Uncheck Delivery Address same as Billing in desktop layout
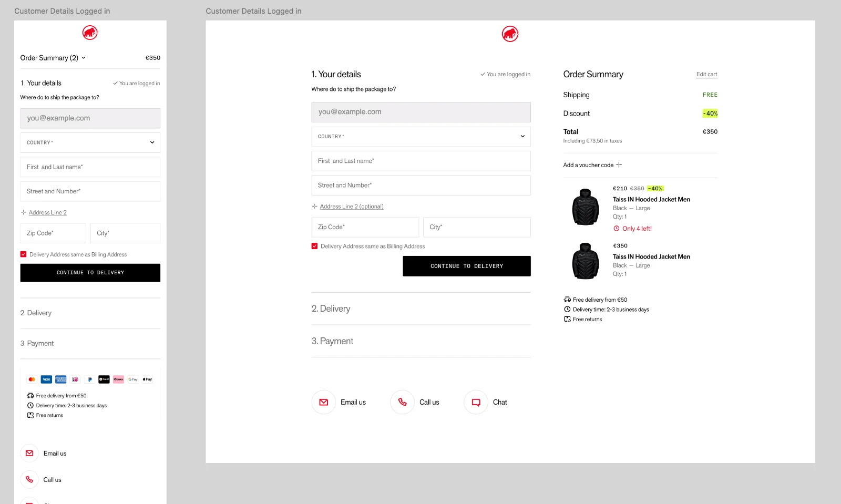 (x=314, y=246)
